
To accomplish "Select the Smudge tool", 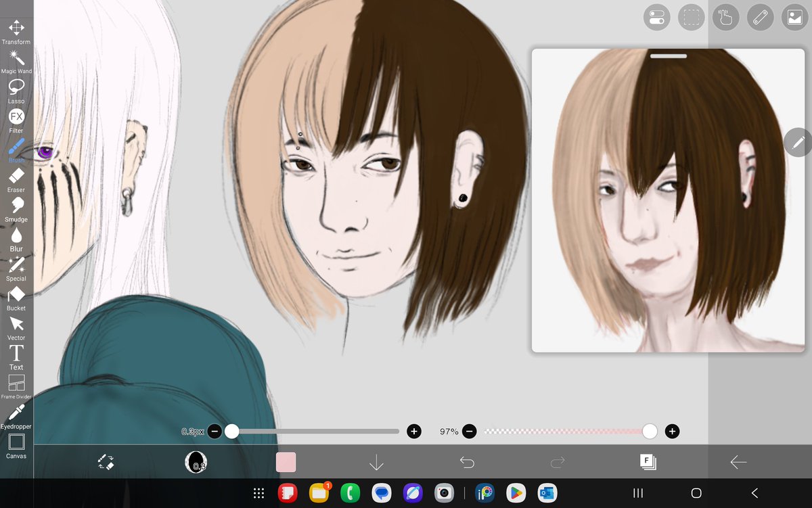I will [16, 210].
